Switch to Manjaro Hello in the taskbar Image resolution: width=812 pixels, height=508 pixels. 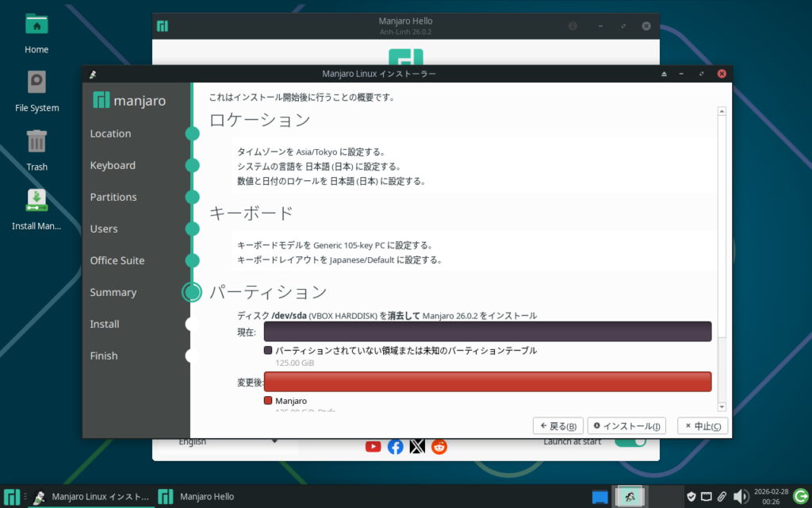(197, 497)
